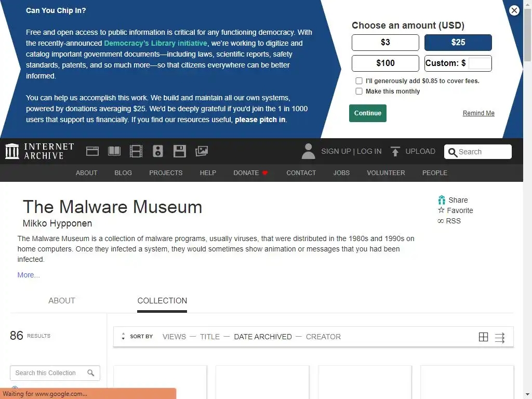The image size is (532, 399).
Task: Enable Make this monthly checkbox
Action: click(358, 91)
